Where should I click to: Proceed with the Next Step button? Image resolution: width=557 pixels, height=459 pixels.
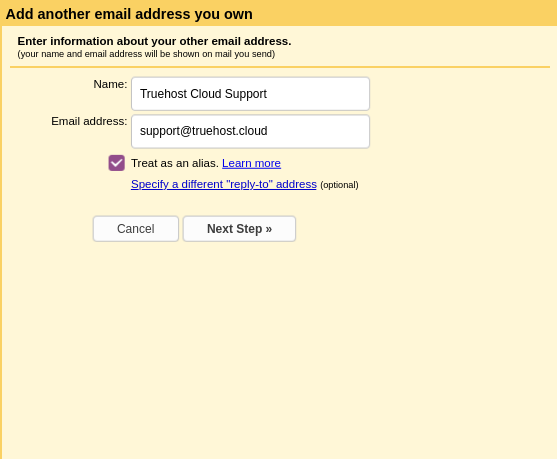(239, 229)
